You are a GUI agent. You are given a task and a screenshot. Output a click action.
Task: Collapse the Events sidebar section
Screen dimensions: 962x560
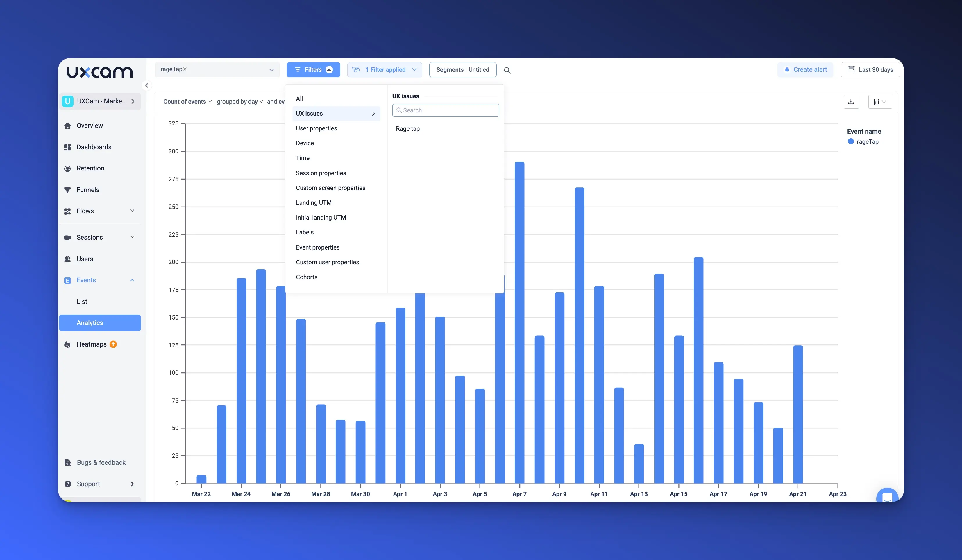point(132,280)
